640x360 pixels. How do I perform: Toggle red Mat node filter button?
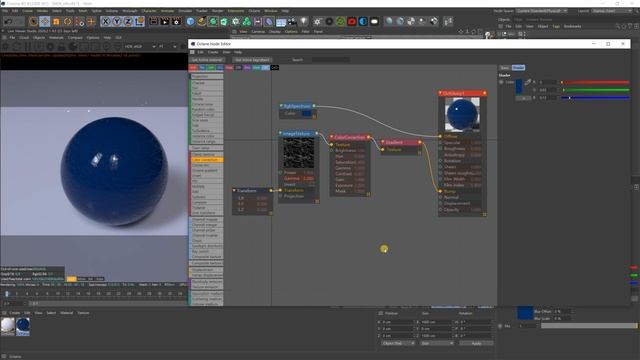193,67
